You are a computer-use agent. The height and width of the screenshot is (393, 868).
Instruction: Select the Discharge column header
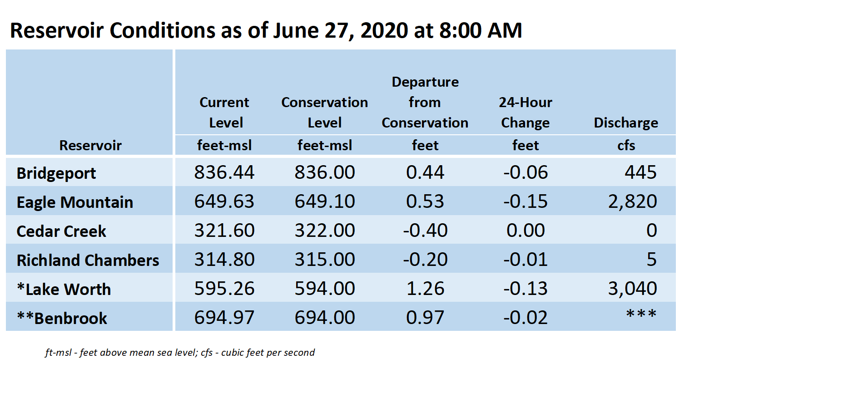626,123
